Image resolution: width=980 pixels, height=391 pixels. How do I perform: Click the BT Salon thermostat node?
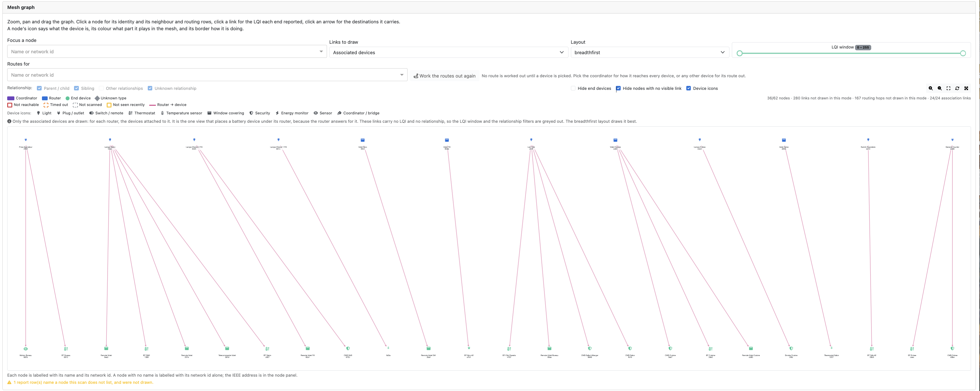pyautogui.click(x=267, y=348)
